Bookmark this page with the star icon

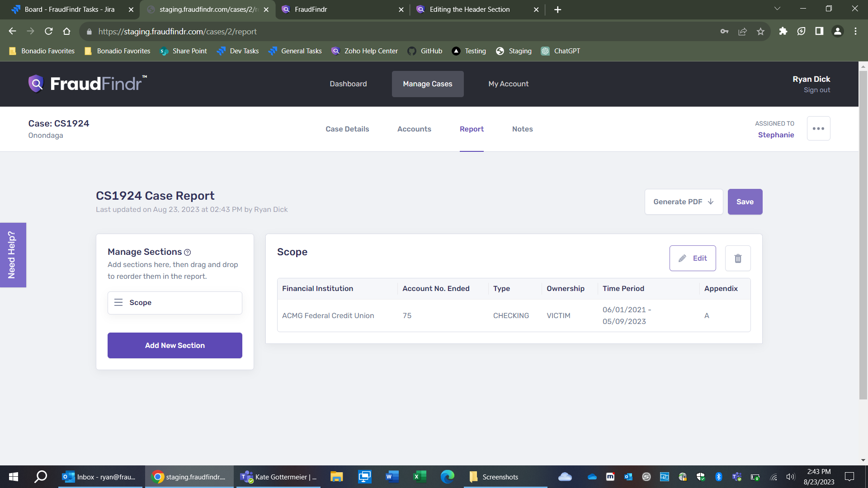tap(760, 32)
